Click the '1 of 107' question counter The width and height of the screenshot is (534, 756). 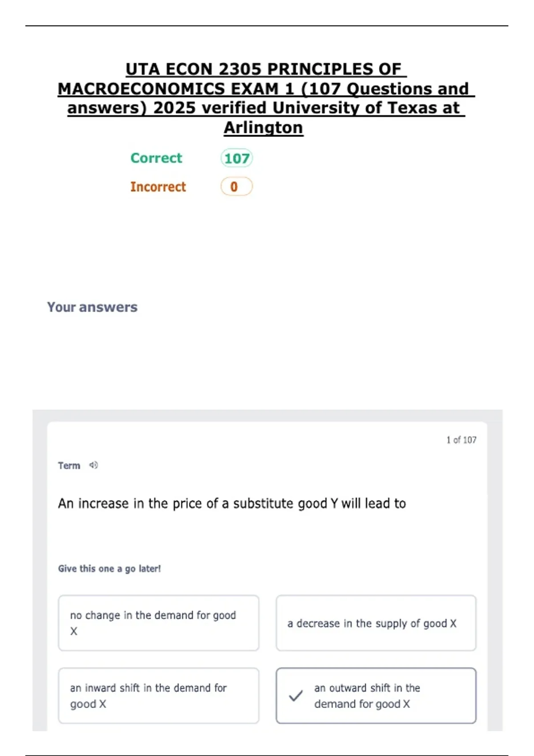click(x=461, y=440)
